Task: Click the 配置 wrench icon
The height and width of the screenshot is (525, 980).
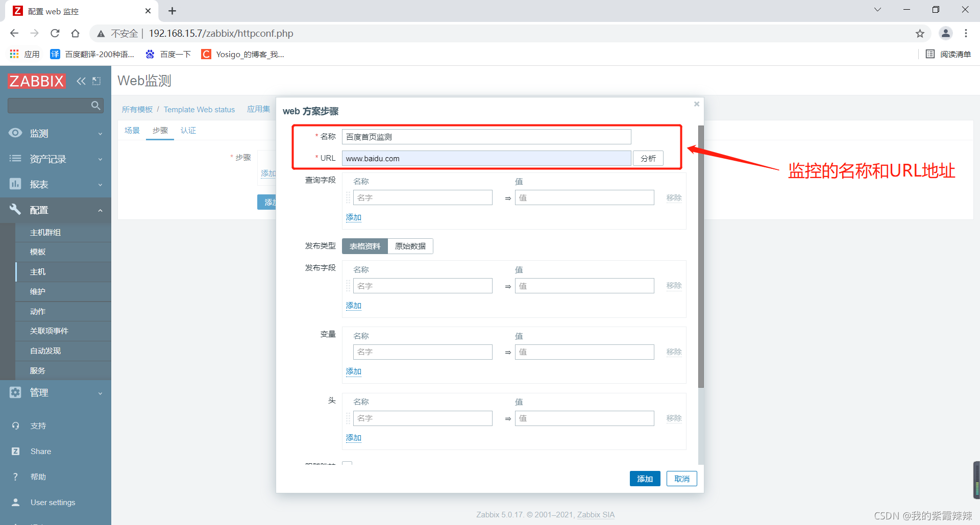Action: pyautogui.click(x=15, y=209)
